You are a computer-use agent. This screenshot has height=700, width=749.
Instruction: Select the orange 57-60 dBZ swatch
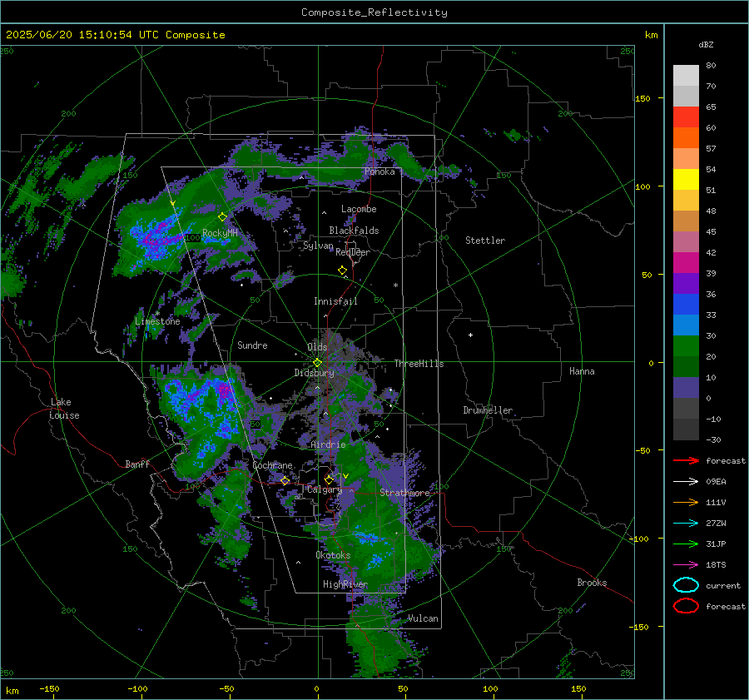click(x=686, y=138)
